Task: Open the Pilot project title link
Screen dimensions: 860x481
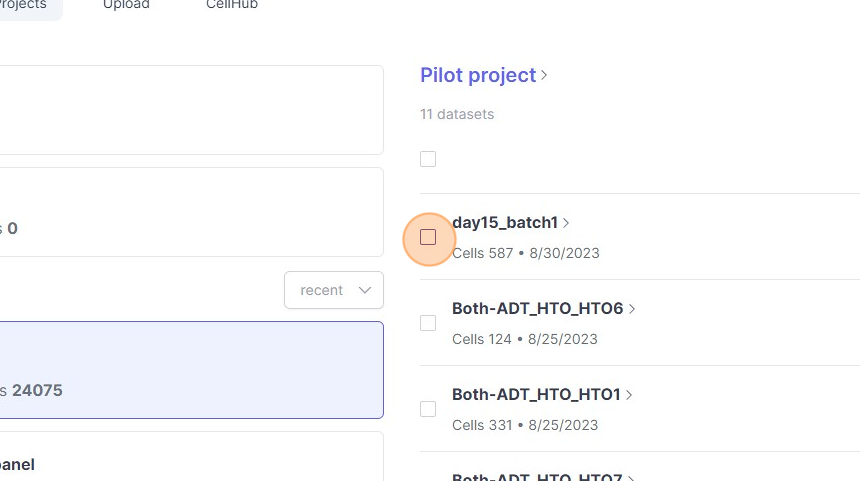Action: [x=478, y=75]
